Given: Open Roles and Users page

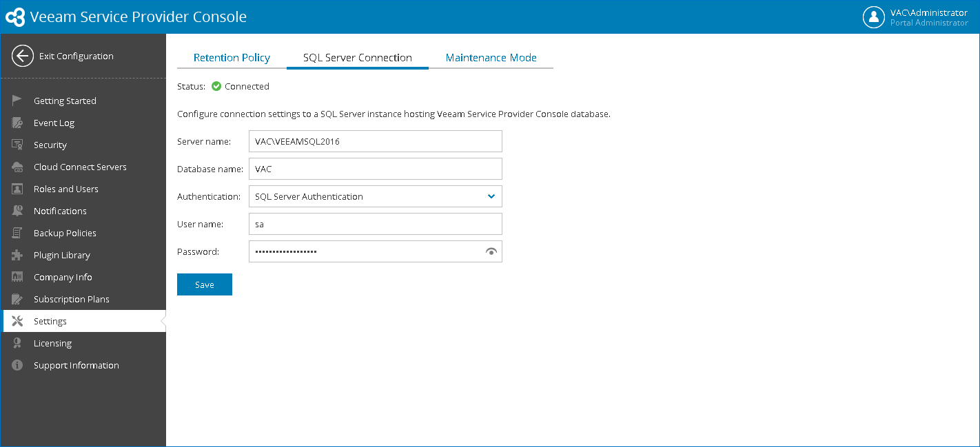Looking at the screenshot, I should pos(83,189).
